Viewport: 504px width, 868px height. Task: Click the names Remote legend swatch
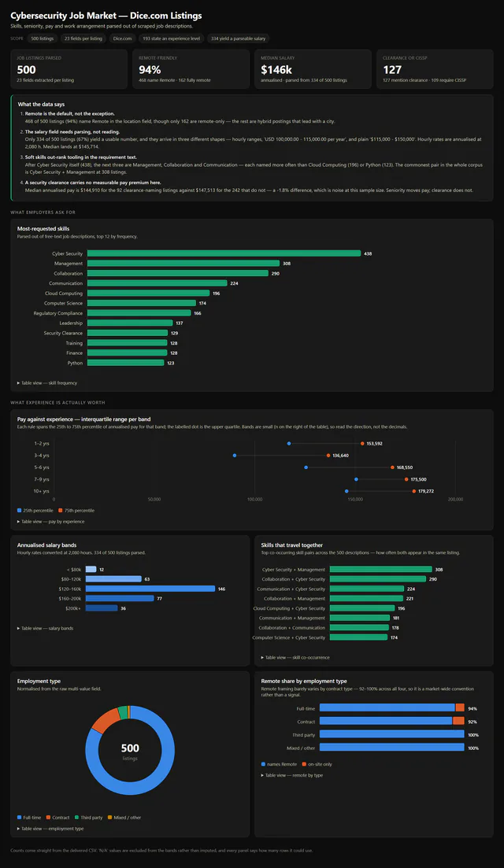(x=263, y=764)
